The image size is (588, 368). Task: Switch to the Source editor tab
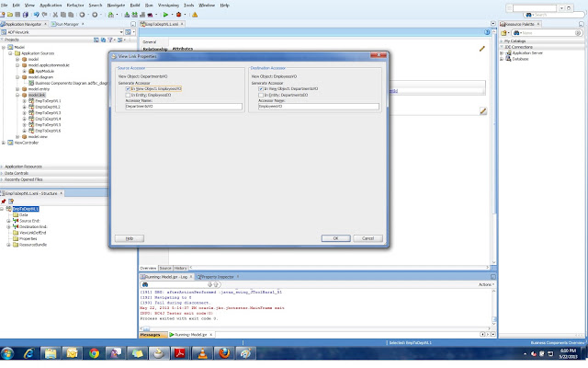point(165,268)
